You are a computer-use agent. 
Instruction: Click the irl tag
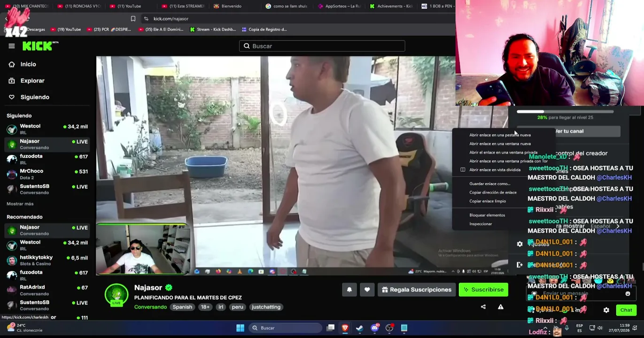click(x=221, y=307)
